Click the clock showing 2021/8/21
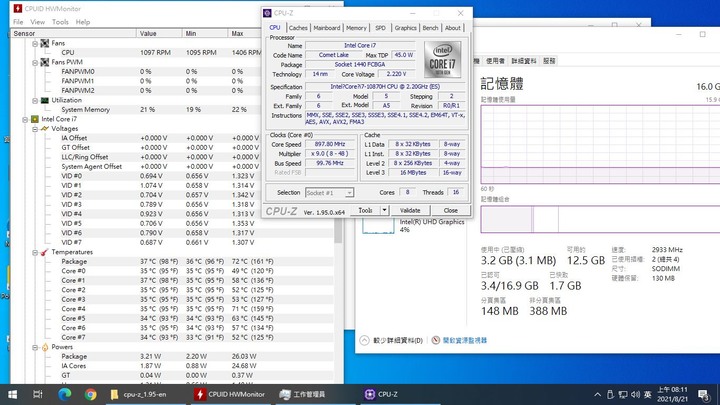Image resolution: width=720 pixels, height=405 pixels. pos(672,394)
